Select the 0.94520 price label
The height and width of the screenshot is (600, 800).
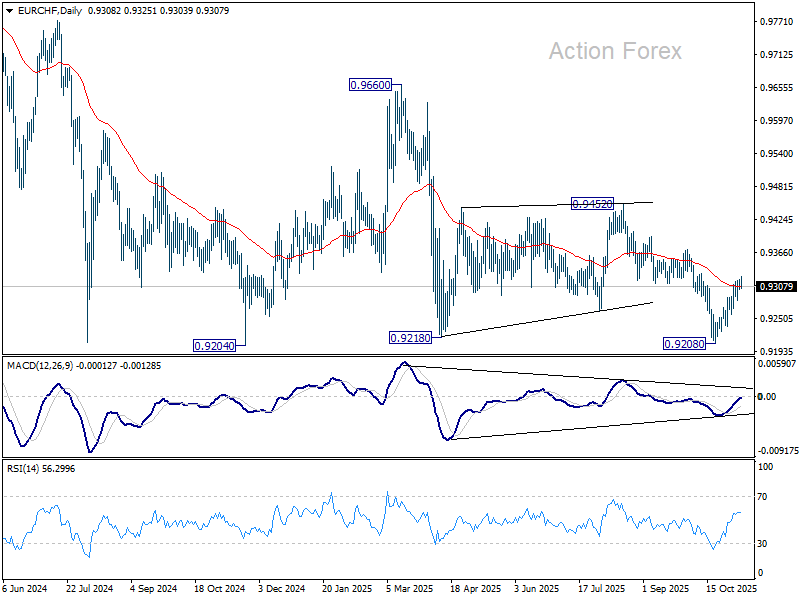pos(592,204)
